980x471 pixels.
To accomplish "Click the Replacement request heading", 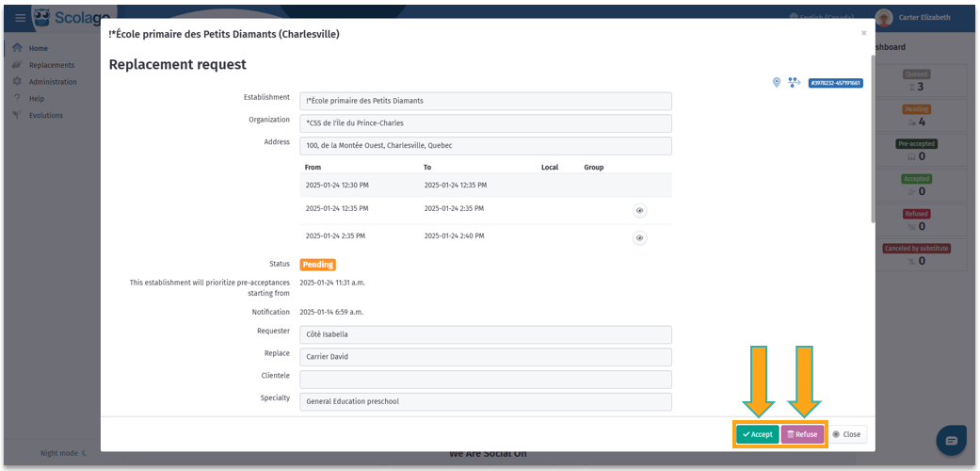I will click(178, 64).
